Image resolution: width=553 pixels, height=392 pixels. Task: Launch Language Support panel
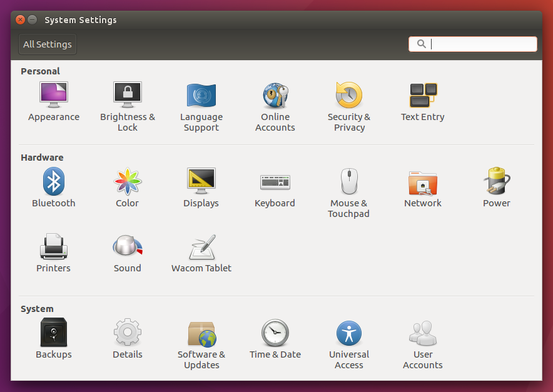coord(201,96)
